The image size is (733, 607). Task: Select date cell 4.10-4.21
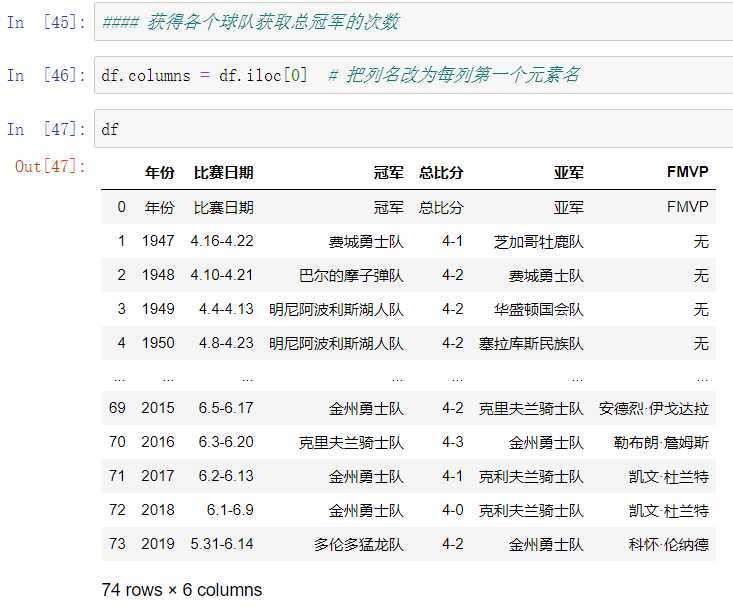coord(222,275)
